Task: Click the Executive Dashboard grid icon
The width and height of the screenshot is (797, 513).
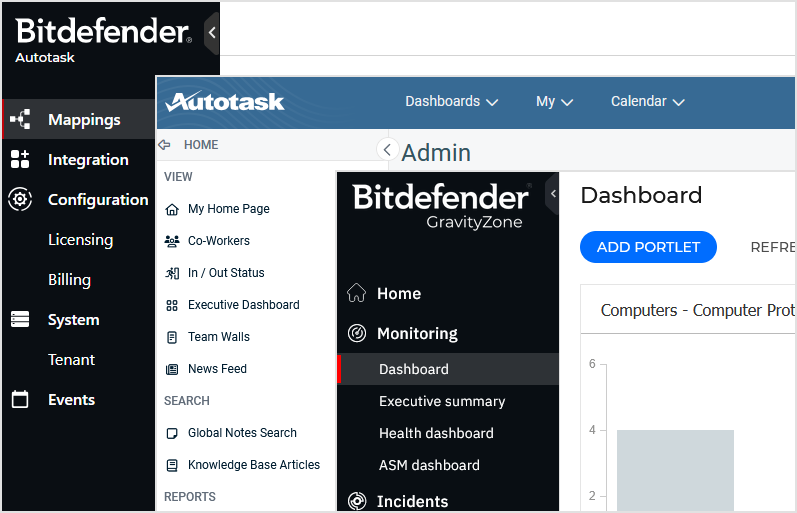Action: pos(172,305)
